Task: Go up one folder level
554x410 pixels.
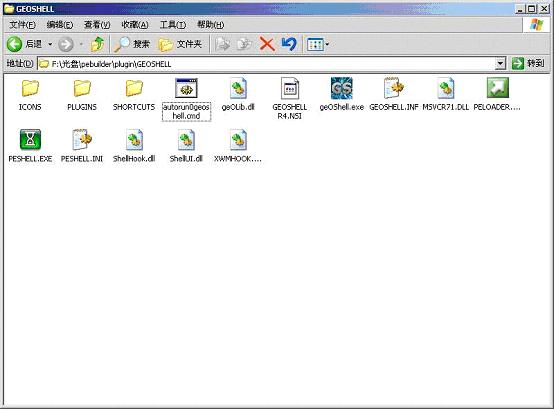Action: click(x=97, y=44)
